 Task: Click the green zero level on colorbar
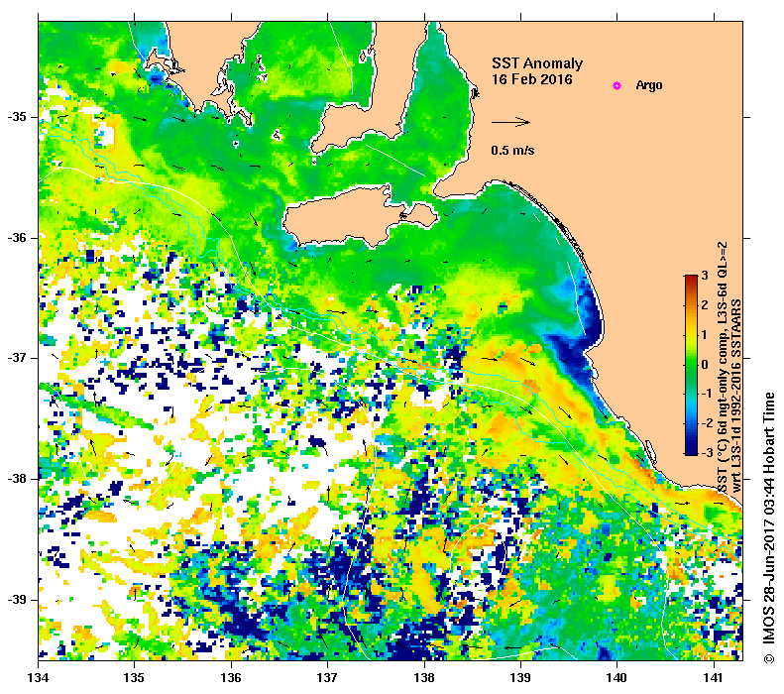pos(691,365)
